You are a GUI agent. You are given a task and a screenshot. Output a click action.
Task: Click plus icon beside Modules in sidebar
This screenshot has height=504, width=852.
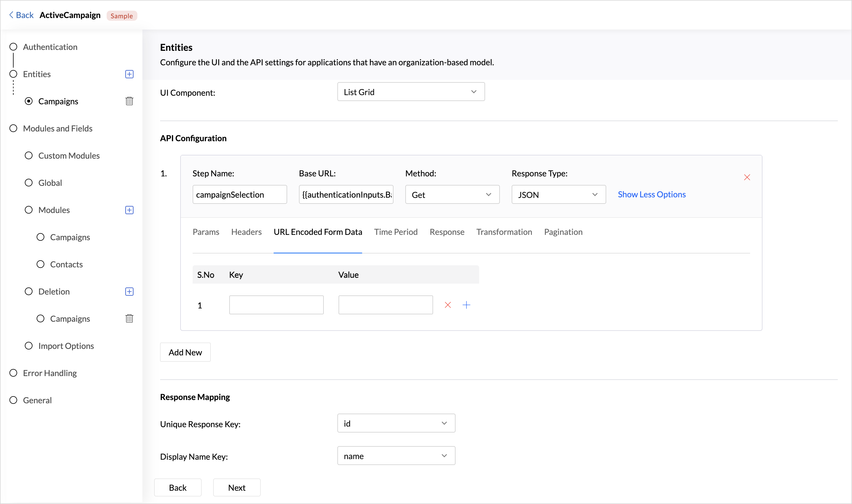point(129,210)
